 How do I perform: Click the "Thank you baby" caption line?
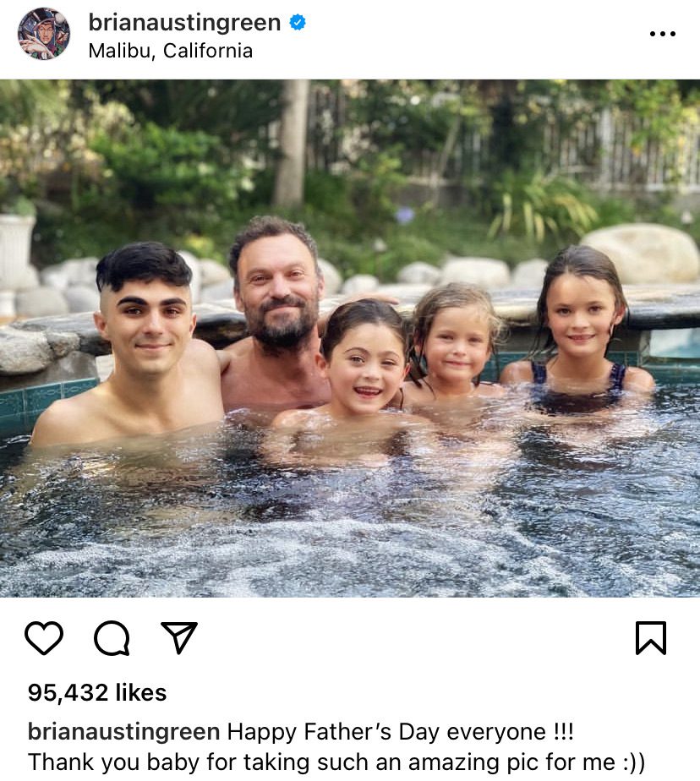click(336, 762)
